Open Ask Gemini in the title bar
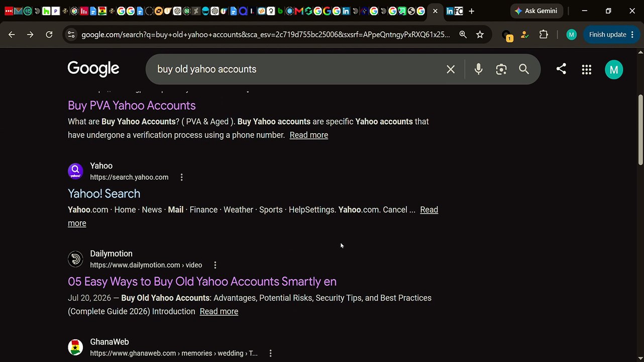Image resolution: width=644 pixels, height=362 pixels. click(536, 11)
